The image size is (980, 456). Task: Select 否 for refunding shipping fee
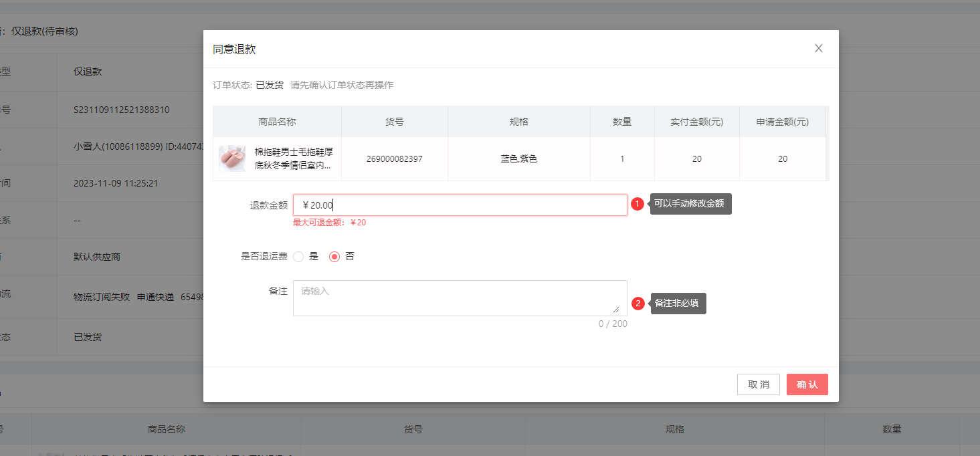(334, 257)
